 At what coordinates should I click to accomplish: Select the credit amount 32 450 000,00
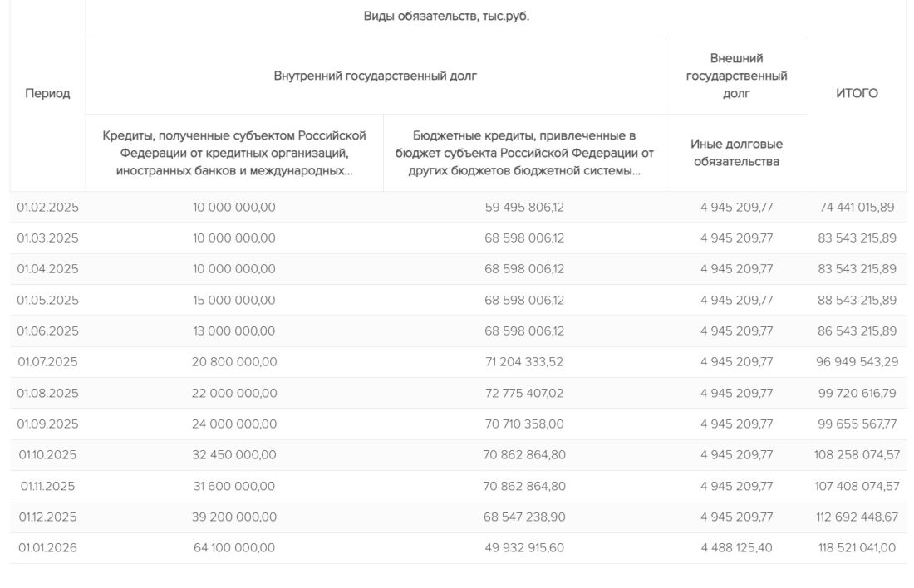pyautogui.click(x=234, y=454)
